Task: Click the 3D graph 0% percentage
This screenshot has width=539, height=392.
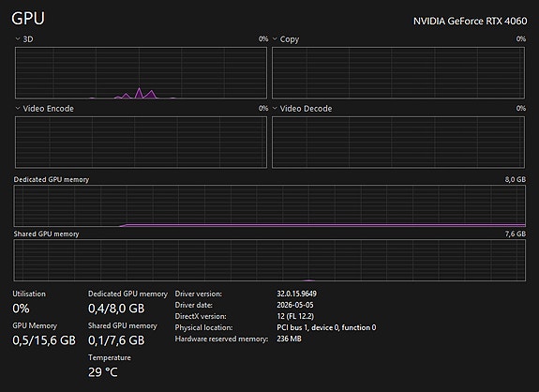Action: [x=263, y=38]
